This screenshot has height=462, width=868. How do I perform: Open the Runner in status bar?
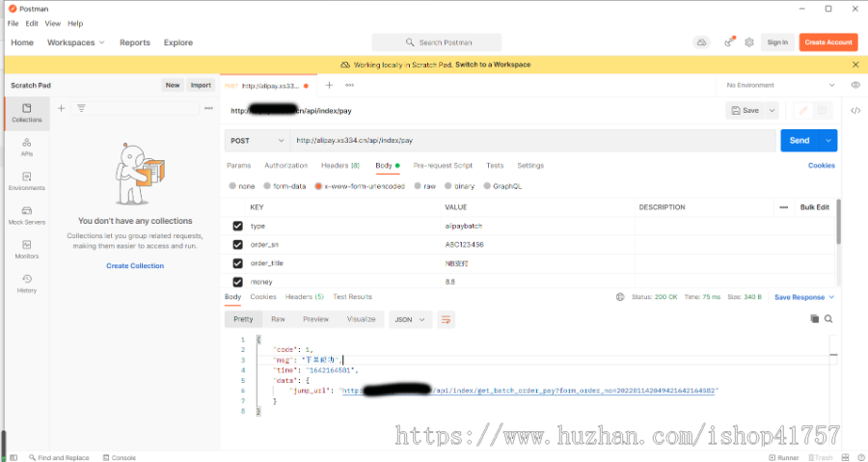click(x=784, y=457)
